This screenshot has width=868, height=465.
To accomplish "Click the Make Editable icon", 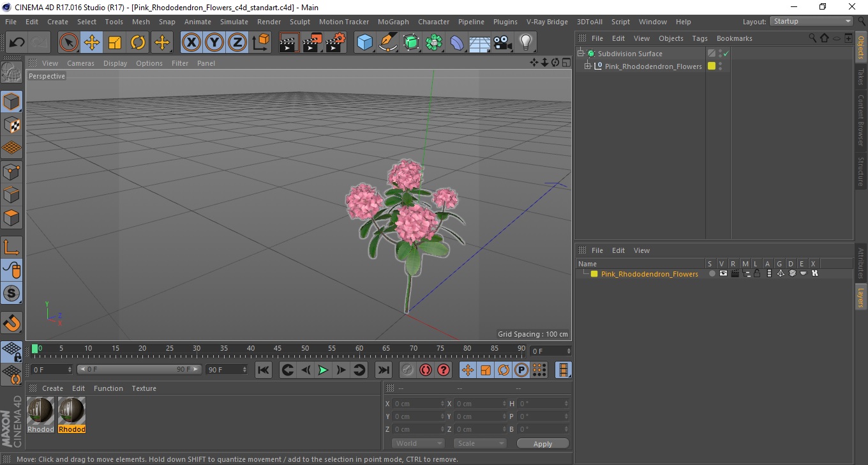I will click(x=12, y=72).
